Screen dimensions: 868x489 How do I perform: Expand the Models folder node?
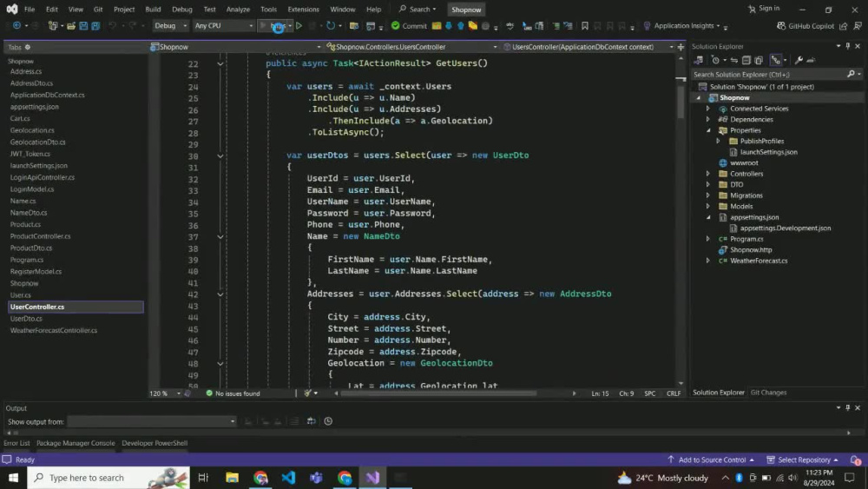pyautogui.click(x=708, y=207)
